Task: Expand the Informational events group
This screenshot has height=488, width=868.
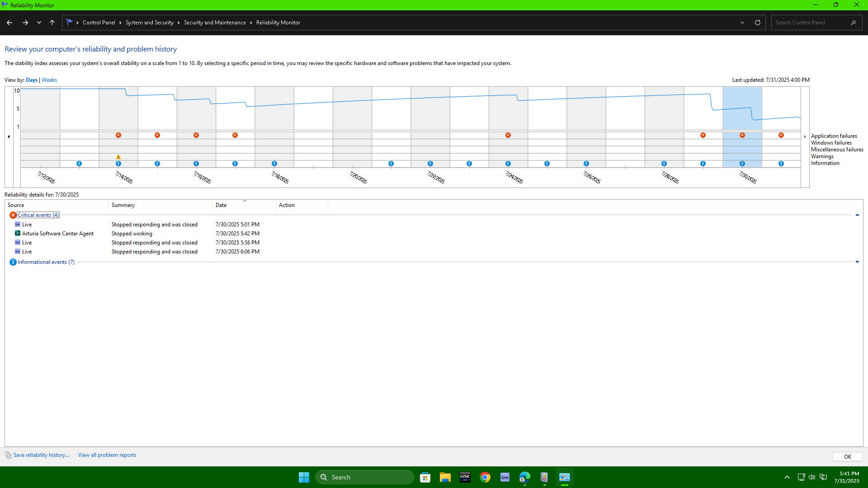Action: pyautogui.click(x=857, y=262)
